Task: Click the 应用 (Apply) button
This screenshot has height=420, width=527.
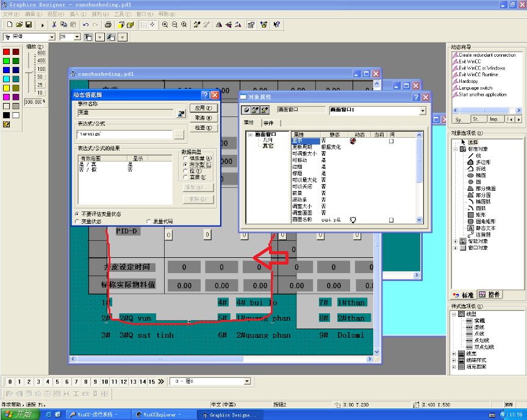Action: (203, 108)
